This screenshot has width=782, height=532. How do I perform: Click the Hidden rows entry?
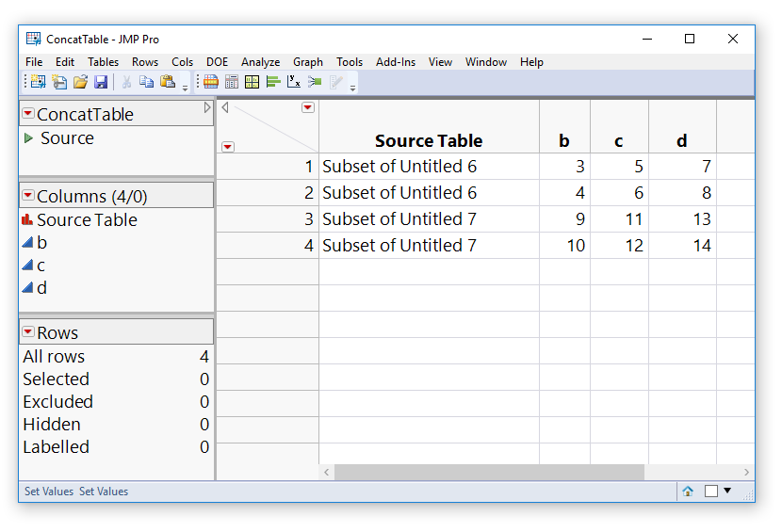click(x=116, y=425)
